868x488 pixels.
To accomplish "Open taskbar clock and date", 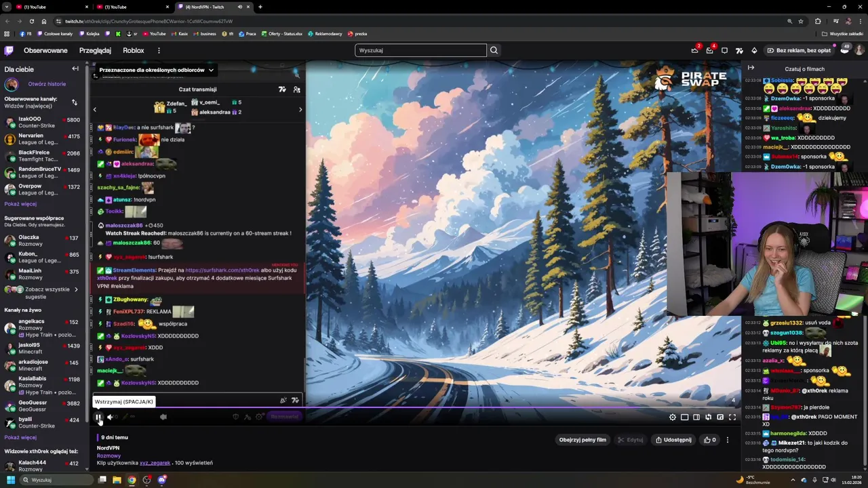I will 852,480.
